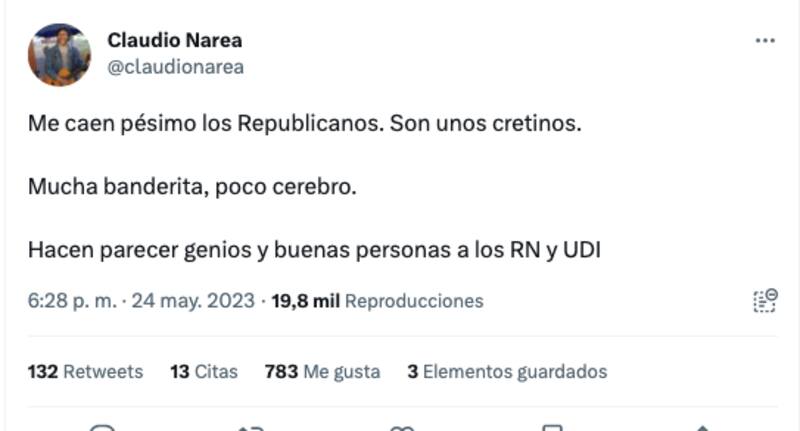Click the tweet line about Republicanos
Screen dimensions: 800x431
tap(304, 125)
